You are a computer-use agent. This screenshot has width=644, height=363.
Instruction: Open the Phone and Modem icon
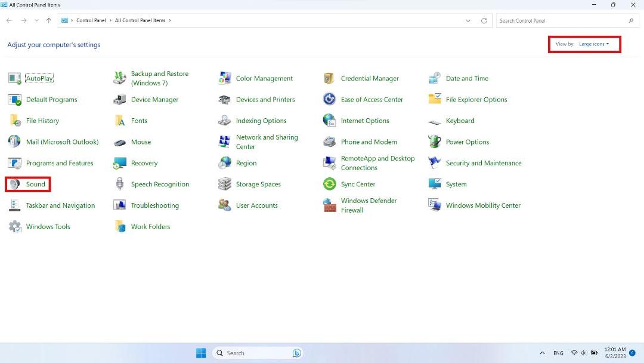click(329, 142)
